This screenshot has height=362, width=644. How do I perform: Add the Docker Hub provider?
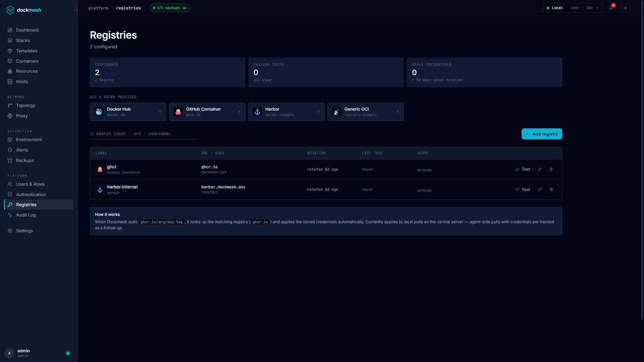pyautogui.click(x=128, y=112)
